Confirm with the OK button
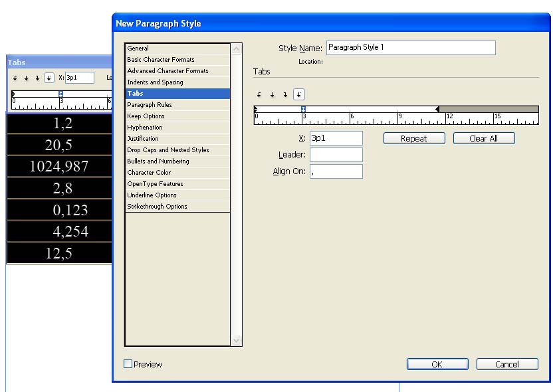 pyautogui.click(x=437, y=364)
